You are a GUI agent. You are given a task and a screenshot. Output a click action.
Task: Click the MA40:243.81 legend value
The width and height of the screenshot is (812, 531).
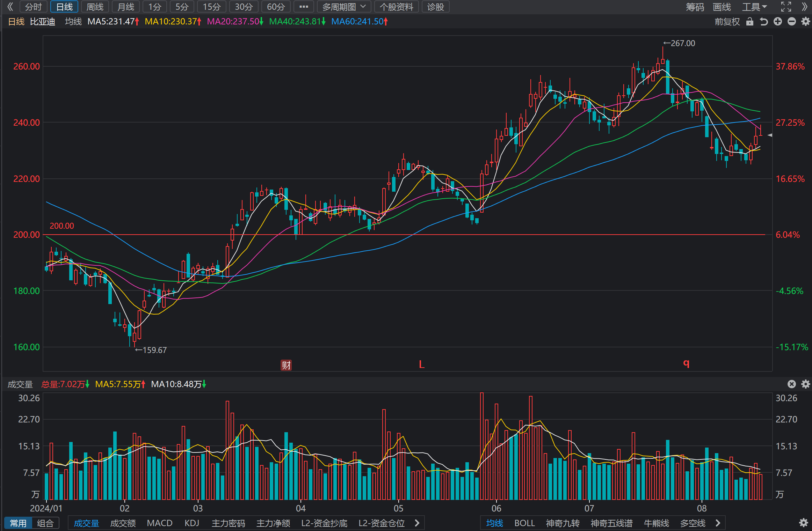point(297,22)
